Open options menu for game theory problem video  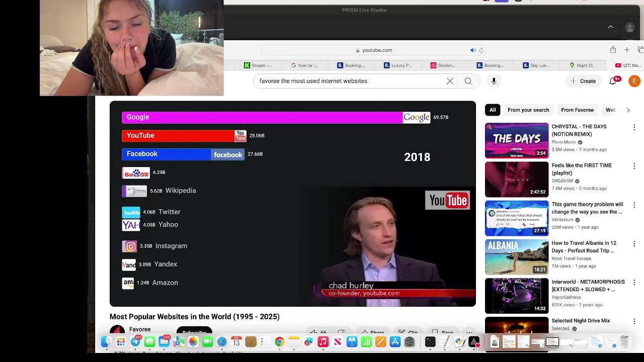[634, 205]
